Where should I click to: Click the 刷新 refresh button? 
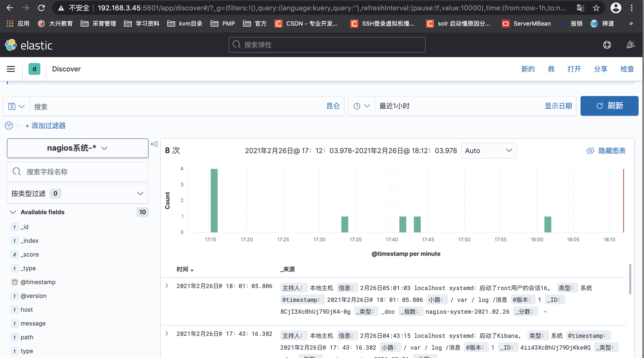[x=610, y=106]
